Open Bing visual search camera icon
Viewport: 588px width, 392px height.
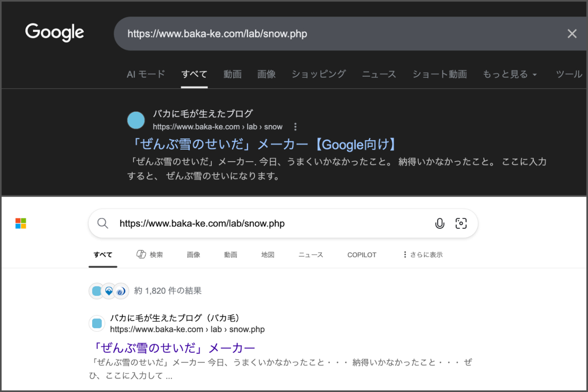click(x=461, y=223)
